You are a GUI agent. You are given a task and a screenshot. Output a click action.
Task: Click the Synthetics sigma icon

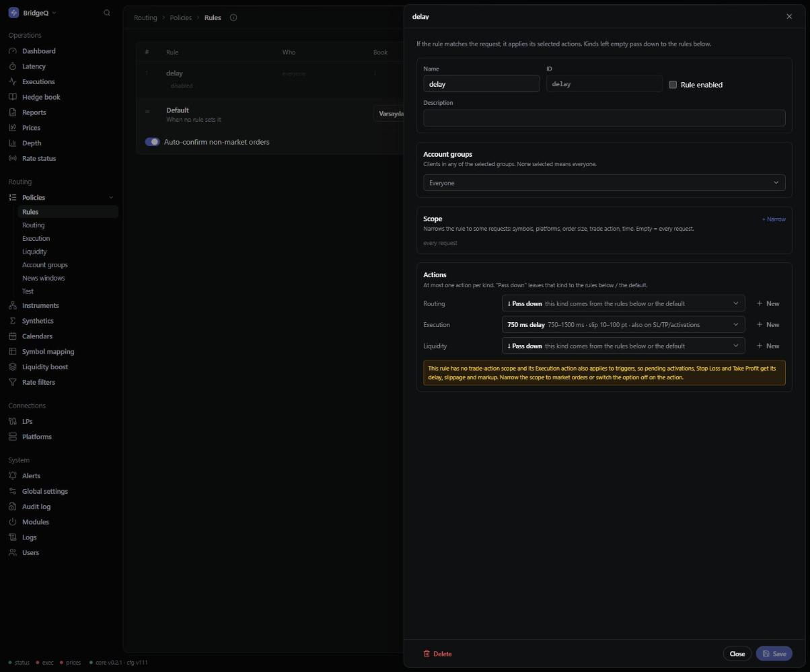pyautogui.click(x=13, y=321)
